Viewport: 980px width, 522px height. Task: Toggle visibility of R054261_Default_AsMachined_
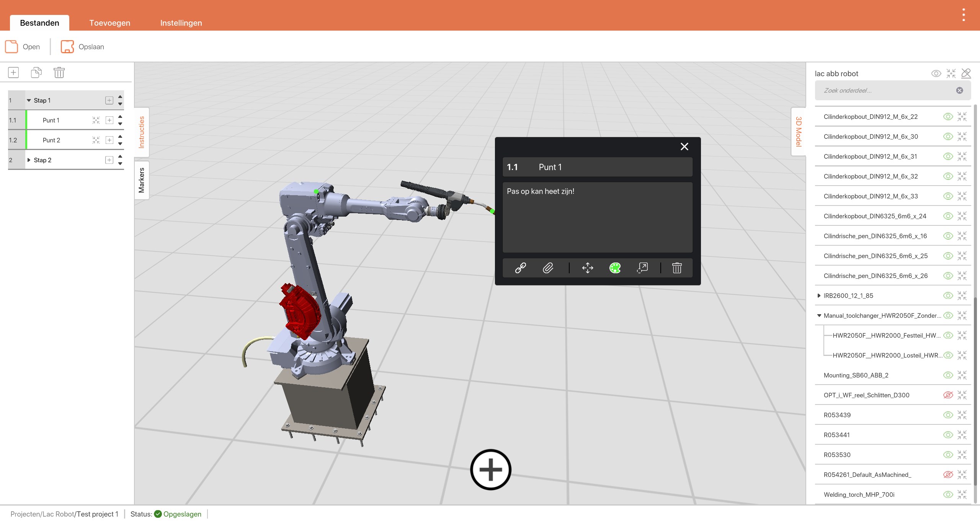click(948, 475)
